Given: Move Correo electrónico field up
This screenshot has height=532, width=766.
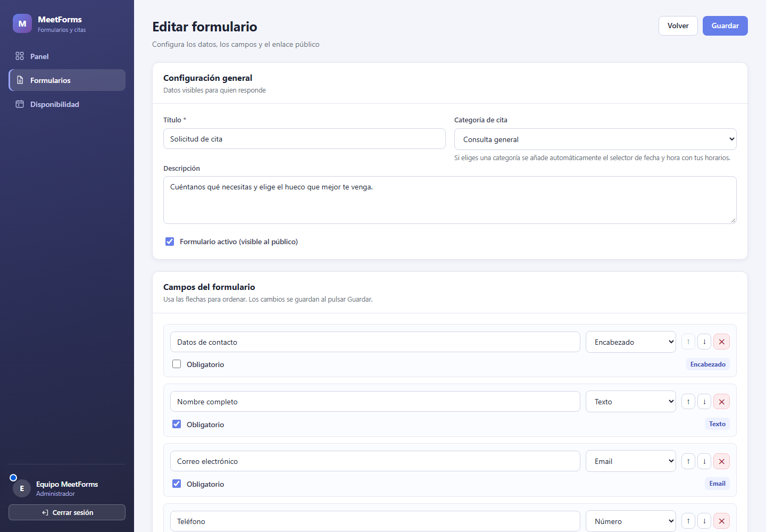Looking at the screenshot, I should click(688, 461).
